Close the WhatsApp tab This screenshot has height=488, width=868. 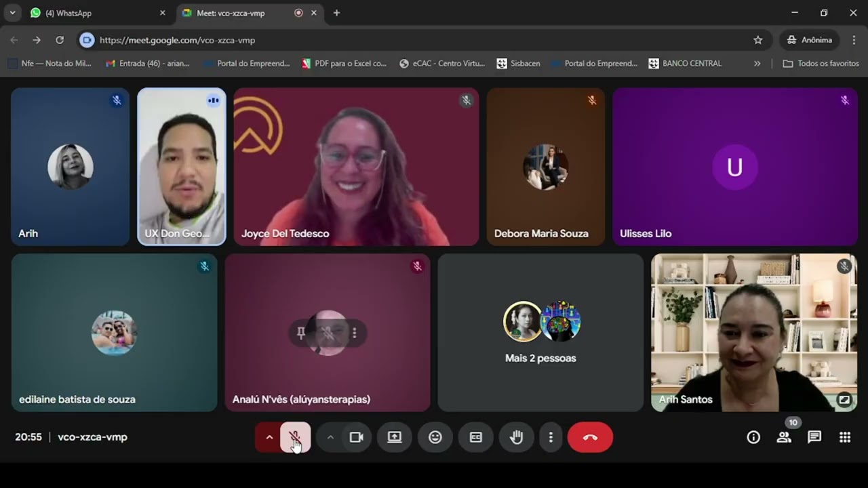click(x=162, y=13)
